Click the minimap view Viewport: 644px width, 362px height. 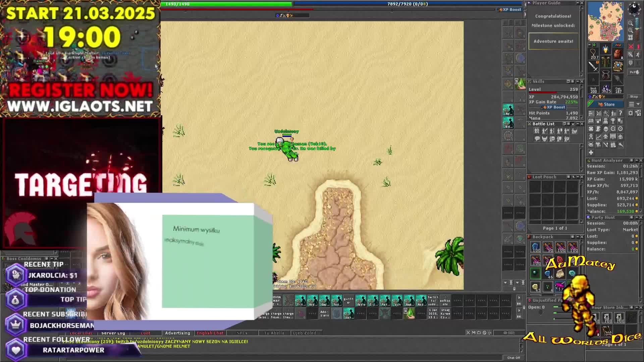coord(605,21)
